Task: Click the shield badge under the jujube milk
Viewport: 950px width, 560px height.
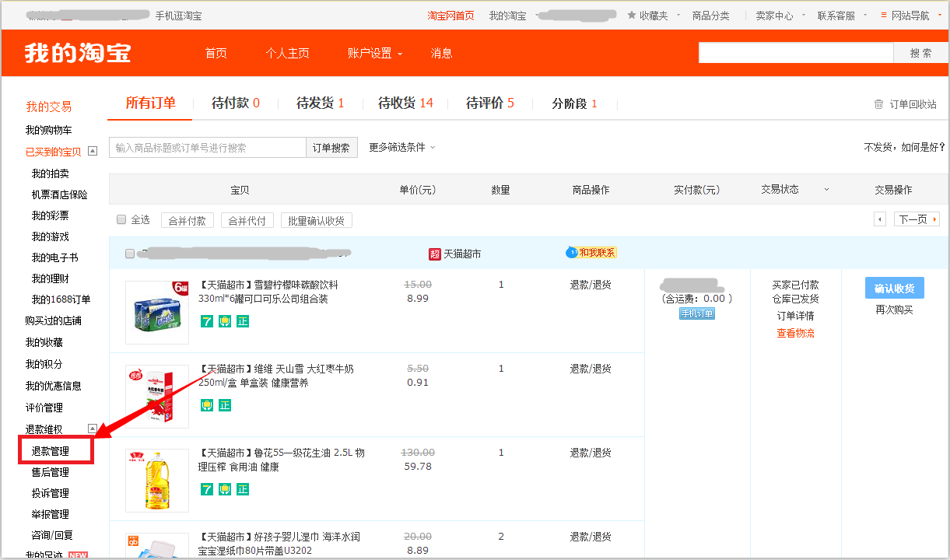Action: (x=207, y=405)
